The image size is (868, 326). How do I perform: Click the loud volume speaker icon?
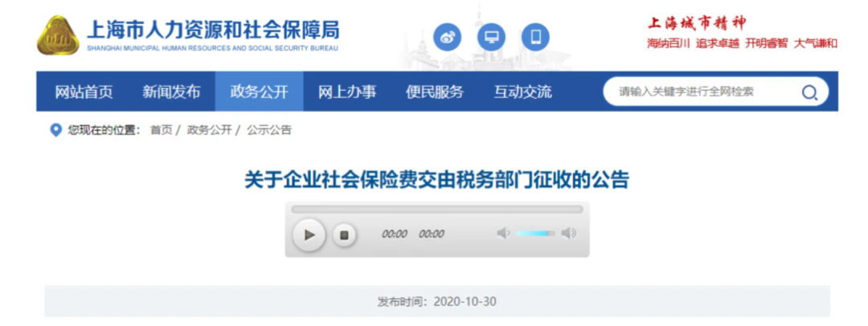[x=569, y=234]
